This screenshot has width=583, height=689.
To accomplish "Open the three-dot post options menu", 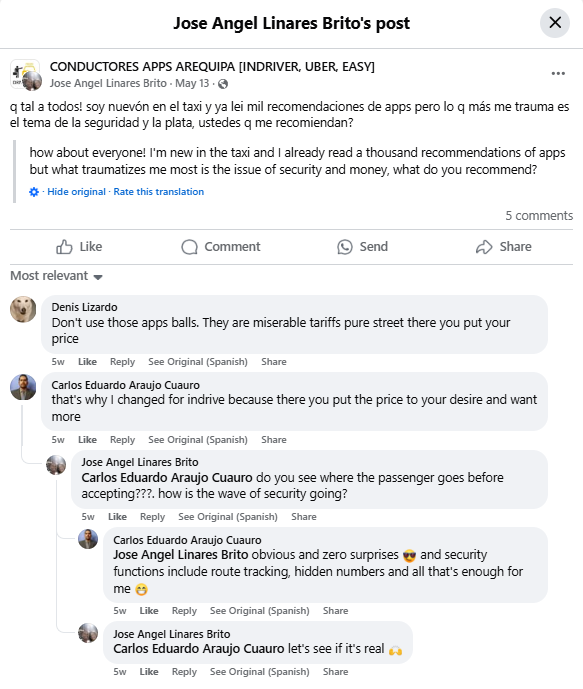I will tap(558, 73).
